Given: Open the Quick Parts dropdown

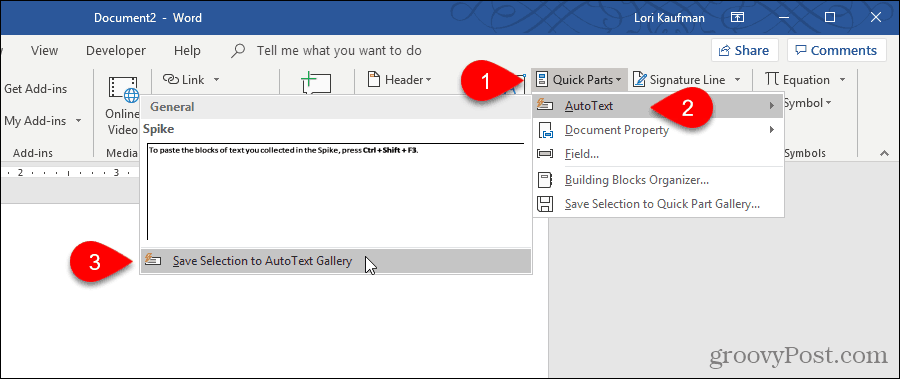Looking at the screenshot, I should (579, 80).
